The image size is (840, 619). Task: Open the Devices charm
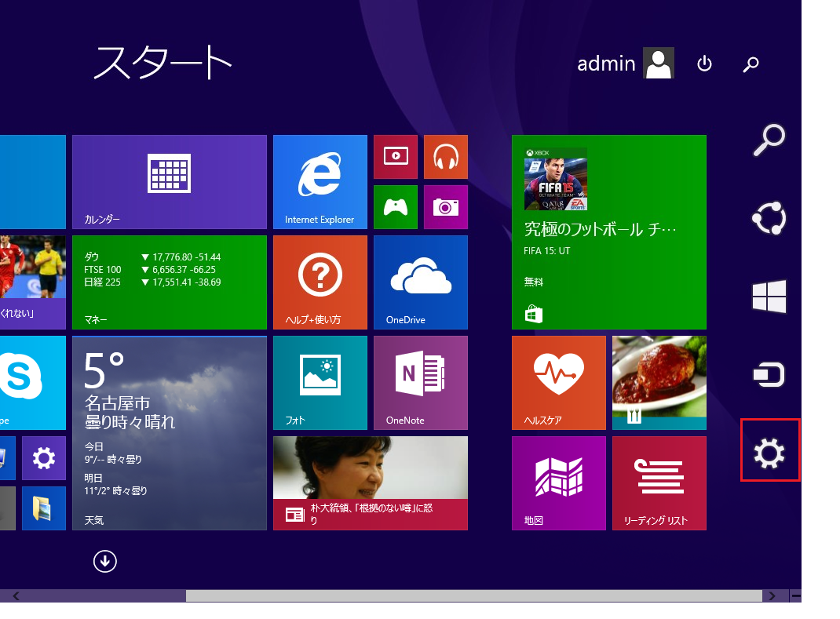click(x=769, y=375)
